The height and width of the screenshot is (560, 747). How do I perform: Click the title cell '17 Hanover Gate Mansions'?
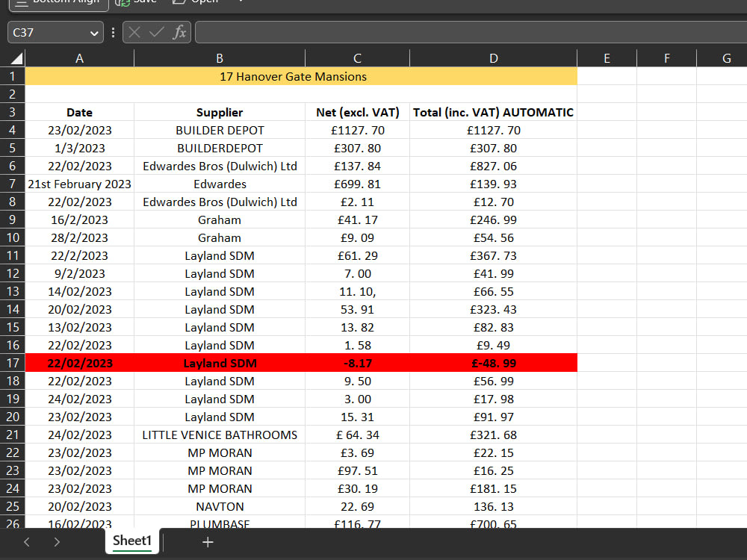(x=301, y=76)
